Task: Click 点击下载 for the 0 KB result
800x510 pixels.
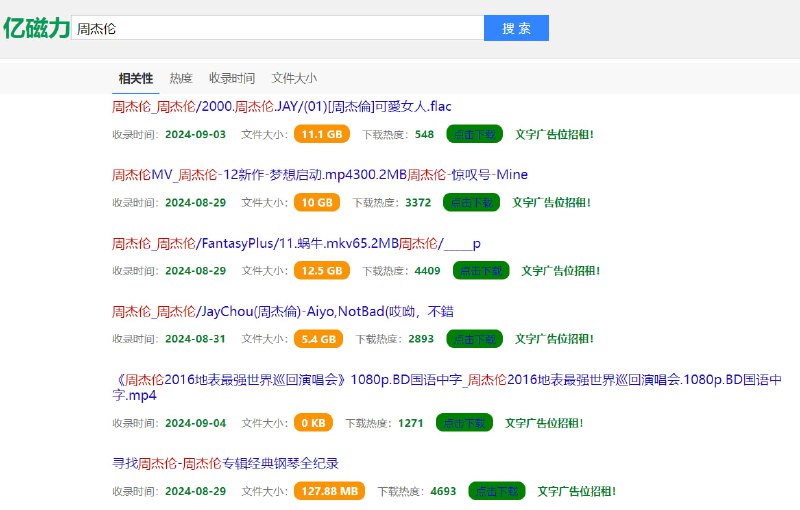Action: 464,423
